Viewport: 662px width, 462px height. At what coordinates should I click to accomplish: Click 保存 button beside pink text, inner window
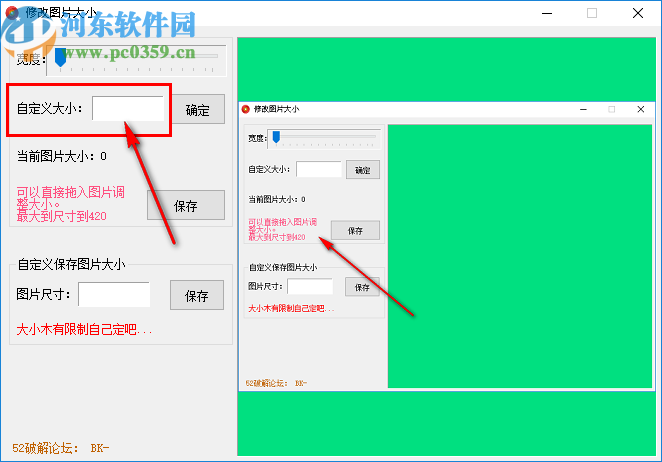(x=355, y=231)
